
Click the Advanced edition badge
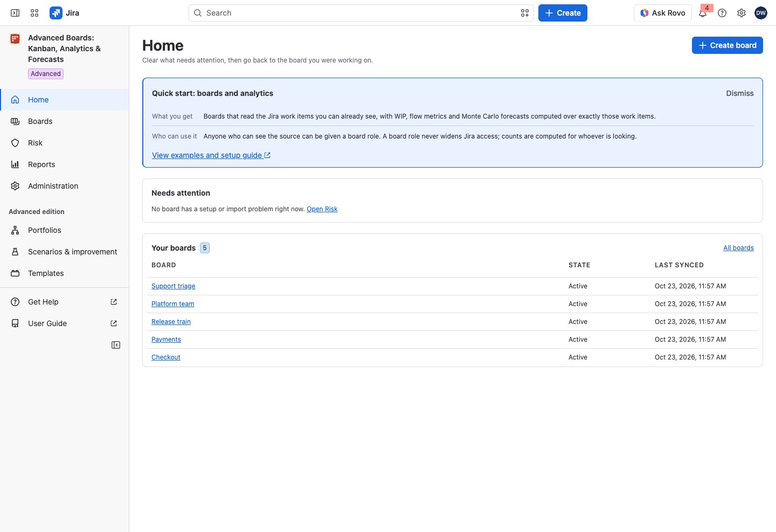tap(46, 74)
